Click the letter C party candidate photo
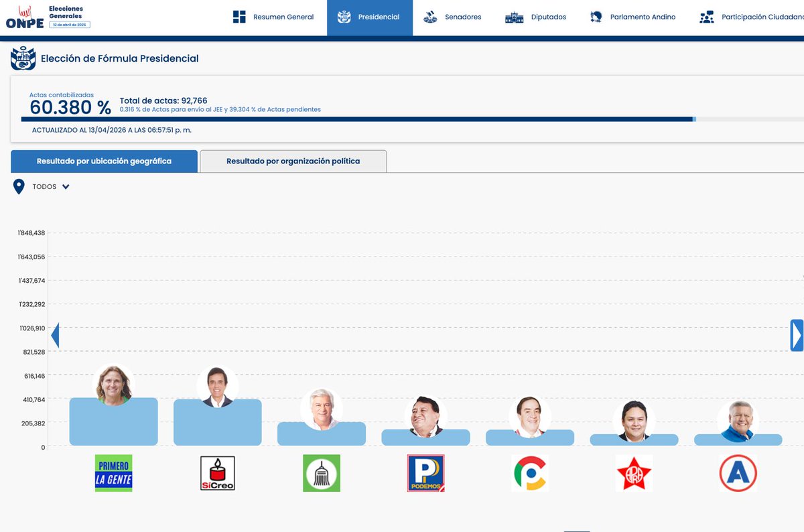This screenshot has width=804, height=532. (x=529, y=416)
